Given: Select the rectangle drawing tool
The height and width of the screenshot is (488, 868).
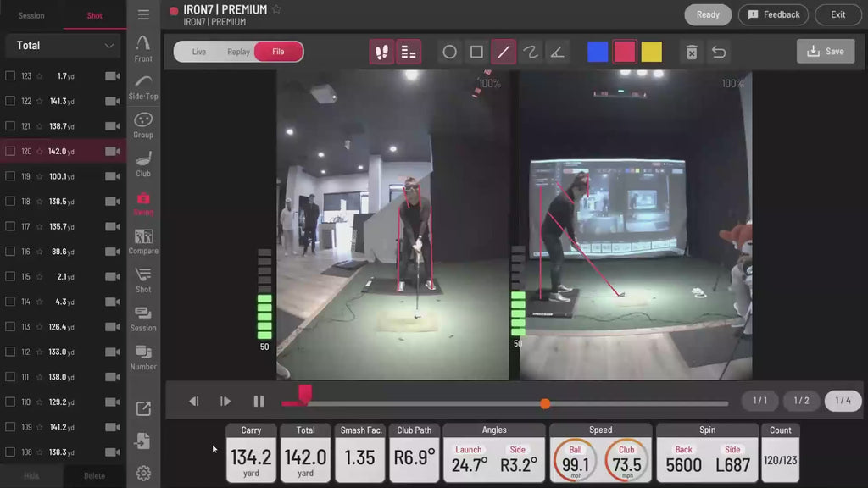Looking at the screenshot, I should (476, 52).
